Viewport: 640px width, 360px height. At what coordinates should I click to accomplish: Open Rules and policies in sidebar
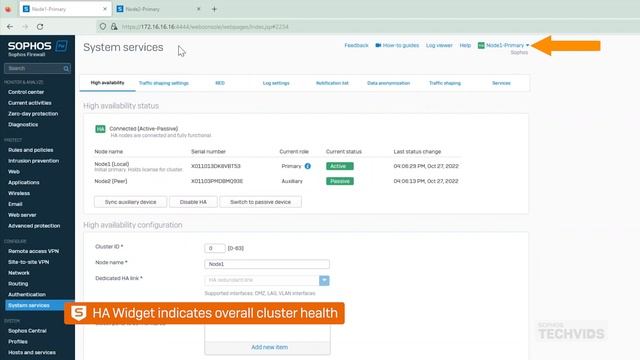coord(31,150)
